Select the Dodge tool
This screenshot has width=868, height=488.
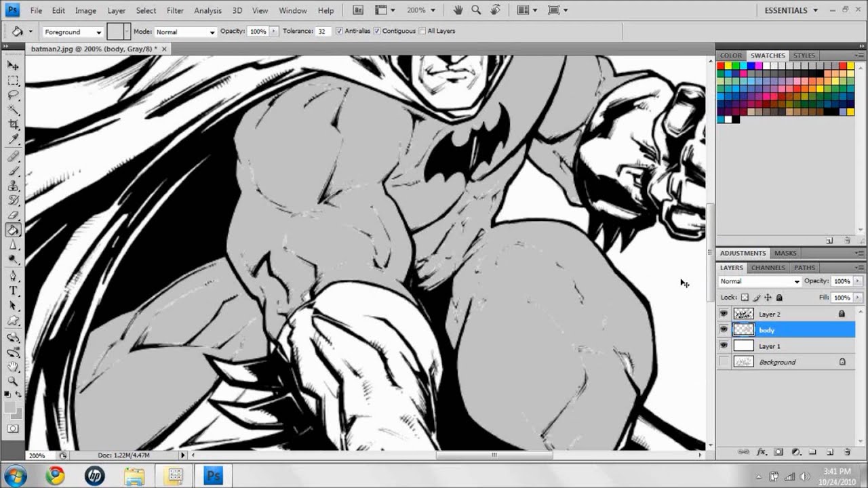tap(13, 260)
